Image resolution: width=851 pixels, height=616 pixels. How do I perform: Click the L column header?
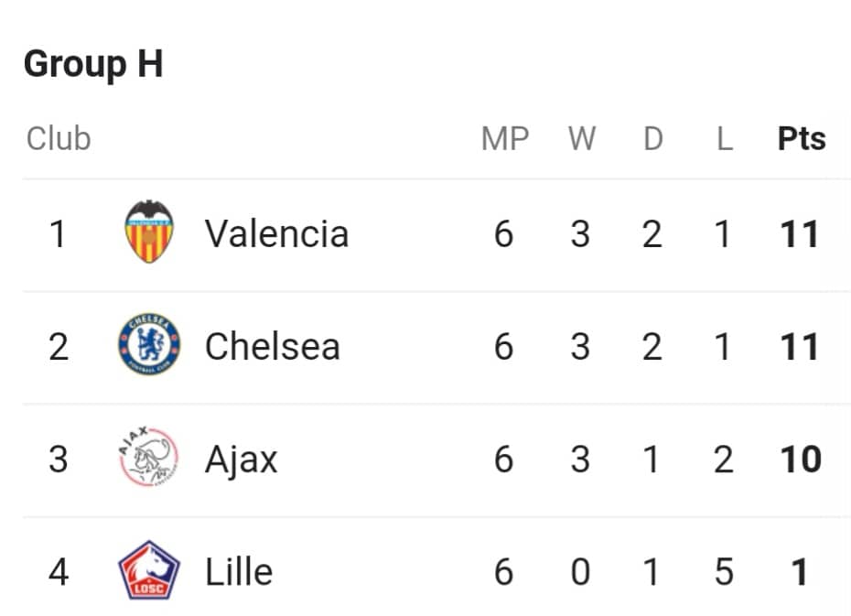coord(725,138)
